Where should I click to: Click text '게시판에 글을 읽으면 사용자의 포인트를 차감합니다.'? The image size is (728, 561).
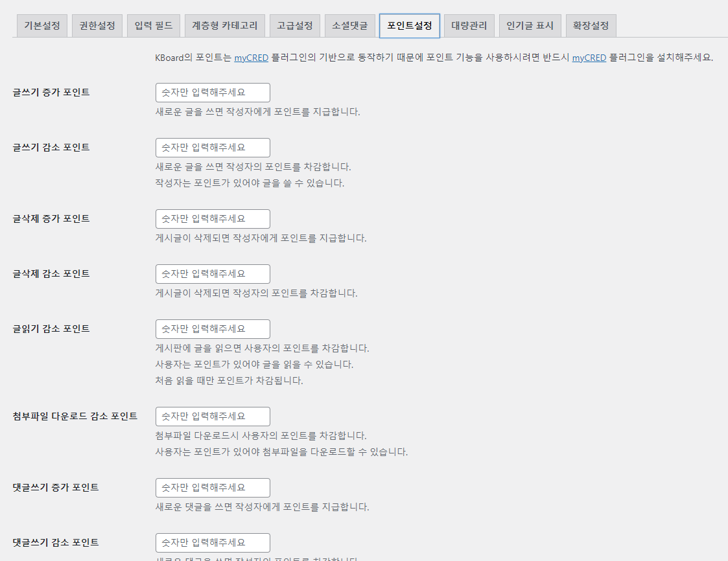[263, 348]
